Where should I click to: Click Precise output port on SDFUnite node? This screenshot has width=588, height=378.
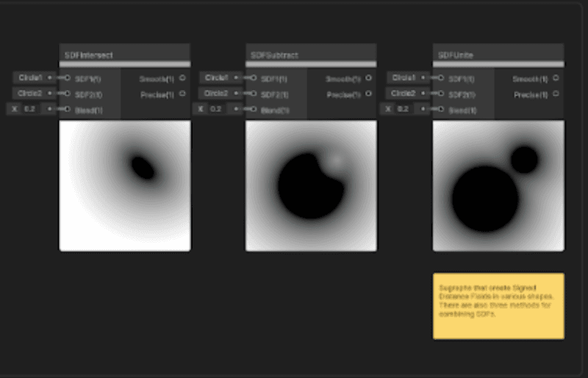tap(556, 93)
